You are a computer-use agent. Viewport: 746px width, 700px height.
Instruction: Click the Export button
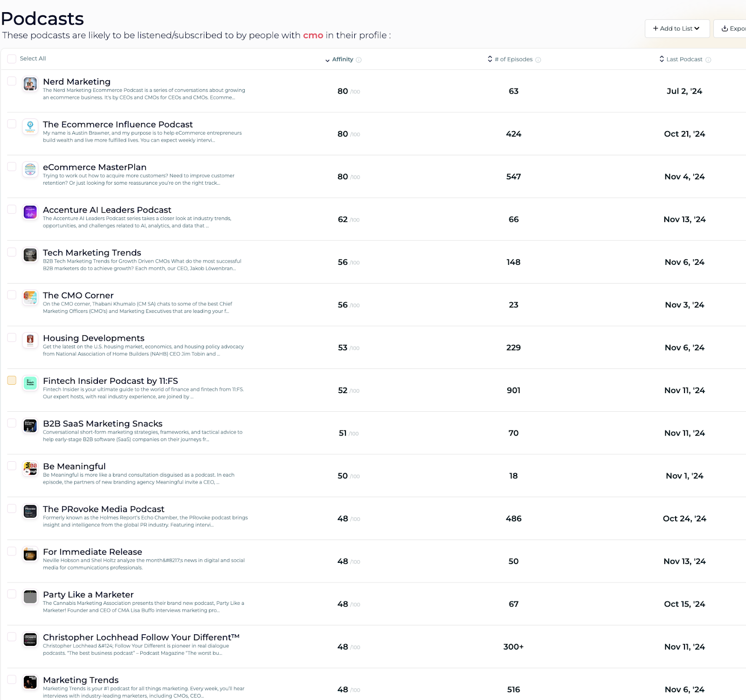pyautogui.click(x=731, y=28)
